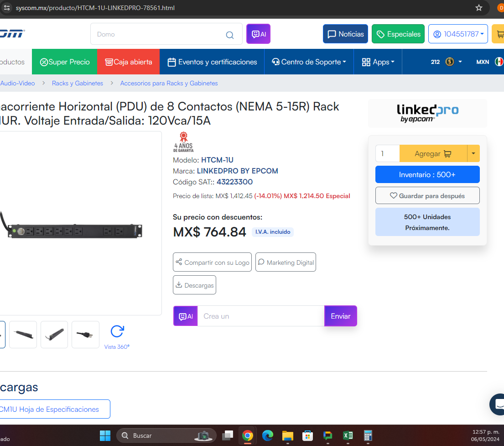This screenshot has height=446, width=504.
Task: Click the MX$ 1,214.50 Especial price
Action: click(x=317, y=196)
